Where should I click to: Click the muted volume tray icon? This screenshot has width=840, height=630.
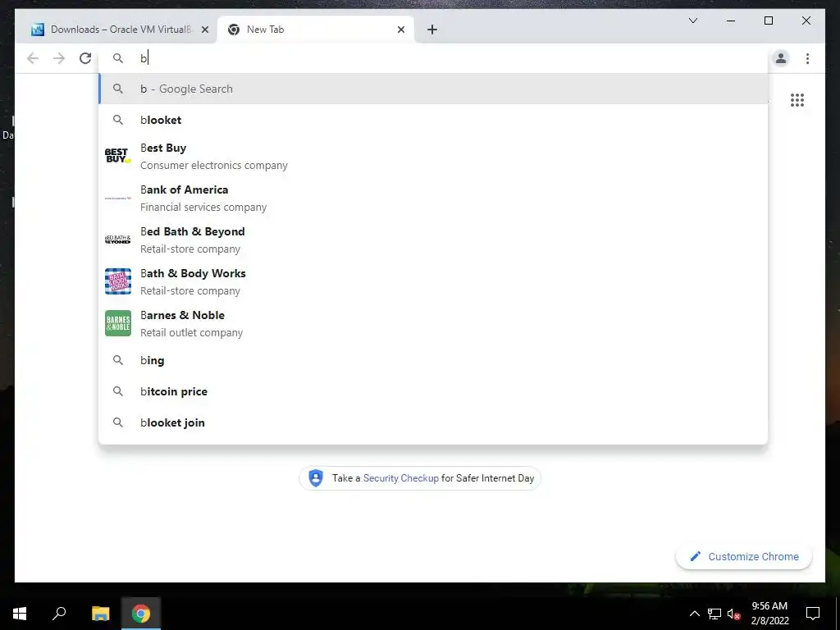[734, 614]
